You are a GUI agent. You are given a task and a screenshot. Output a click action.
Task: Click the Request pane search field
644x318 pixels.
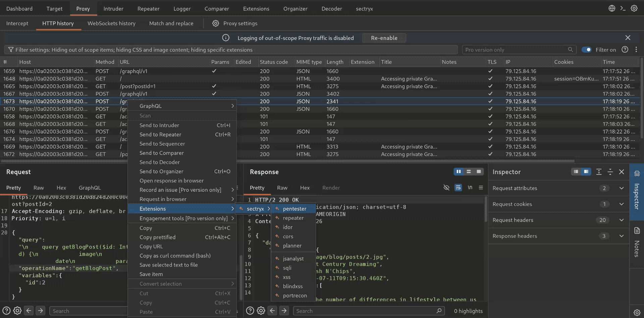89,311
